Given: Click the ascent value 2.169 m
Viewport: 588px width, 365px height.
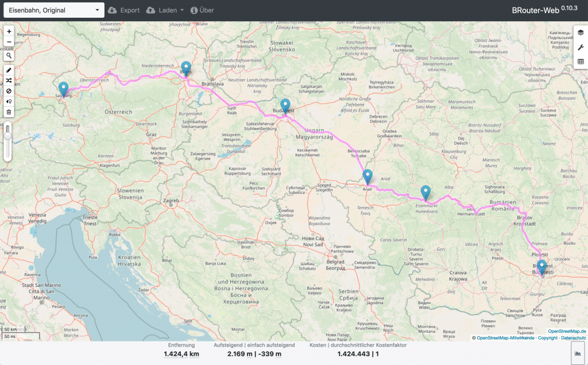Looking at the screenshot, I should click(239, 354).
